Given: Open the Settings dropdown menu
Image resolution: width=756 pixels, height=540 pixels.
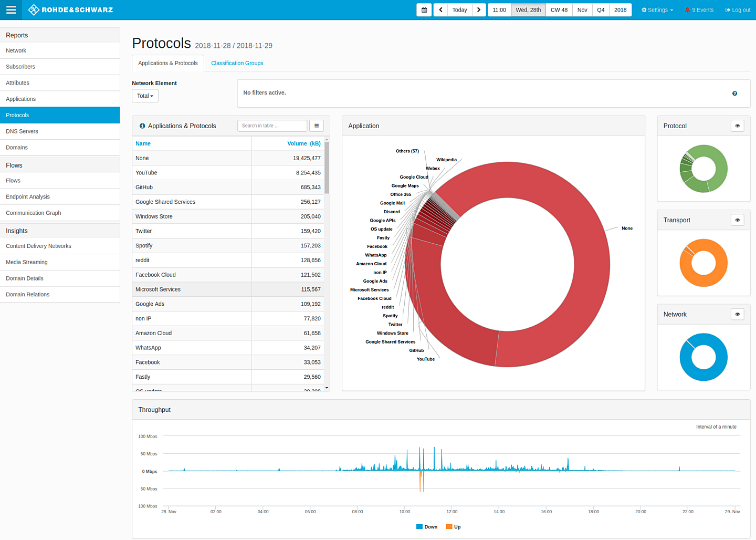Looking at the screenshot, I should (657, 9).
